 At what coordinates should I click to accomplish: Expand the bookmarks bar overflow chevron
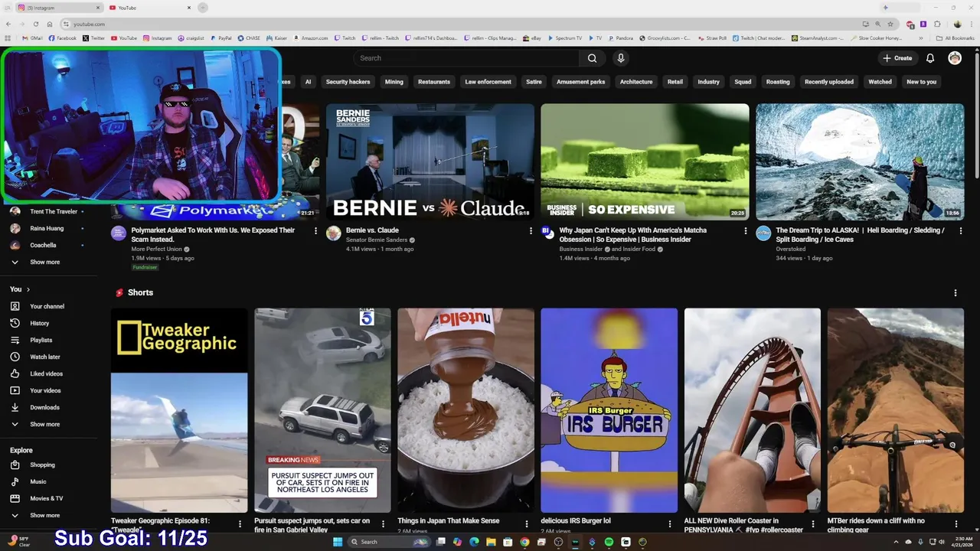pyautogui.click(x=921, y=37)
